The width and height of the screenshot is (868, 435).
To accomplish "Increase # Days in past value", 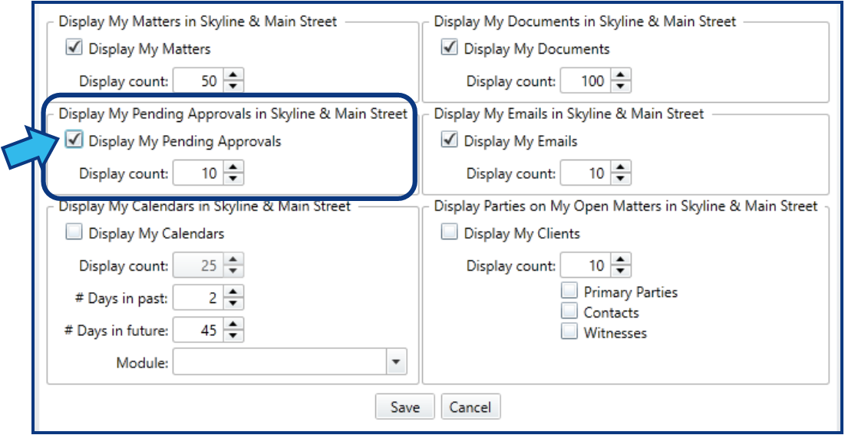I will click(233, 292).
